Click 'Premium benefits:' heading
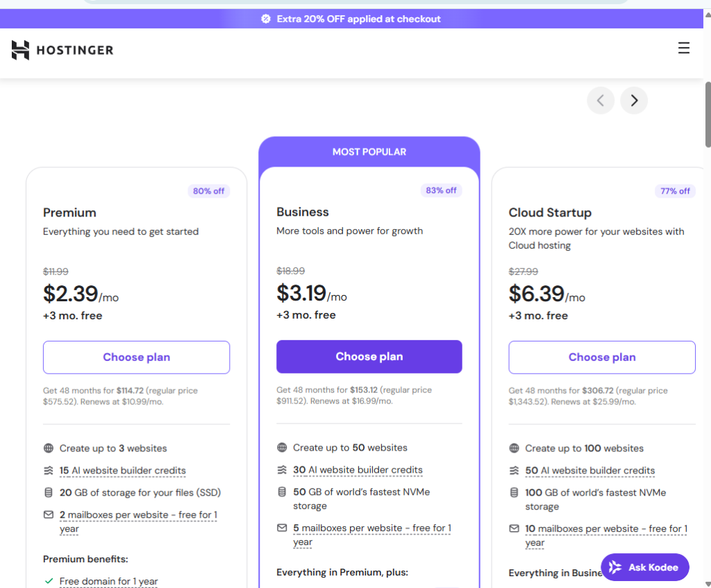 [x=85, y=559]
